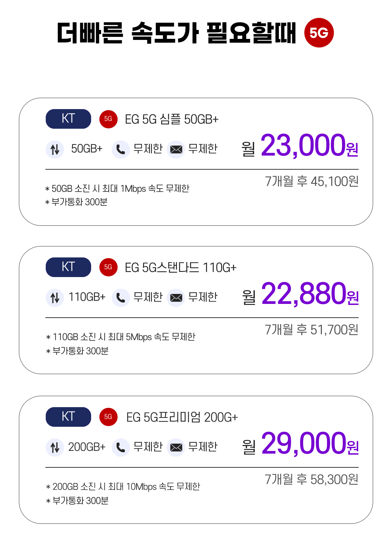Click the 5G badge next to EG 5G스탠다드 110G+
Image resolution: width=392 pixels, height=551 pixels.
coord(108,267)
